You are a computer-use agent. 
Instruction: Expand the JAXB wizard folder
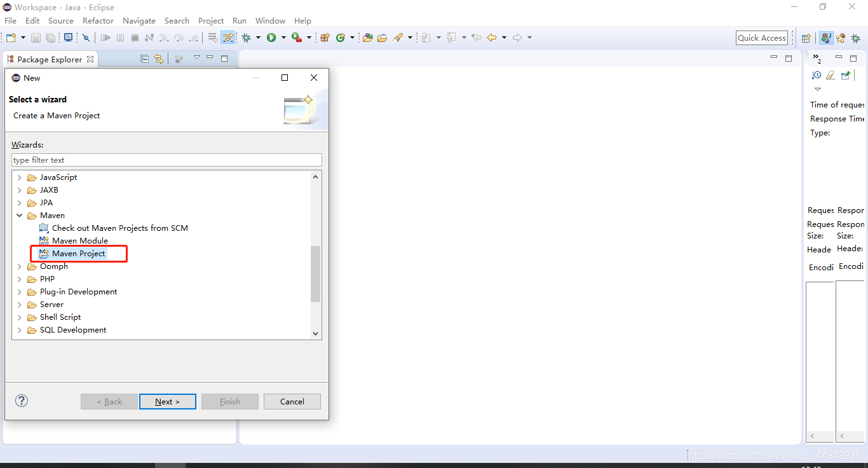[x=20, y=190]
